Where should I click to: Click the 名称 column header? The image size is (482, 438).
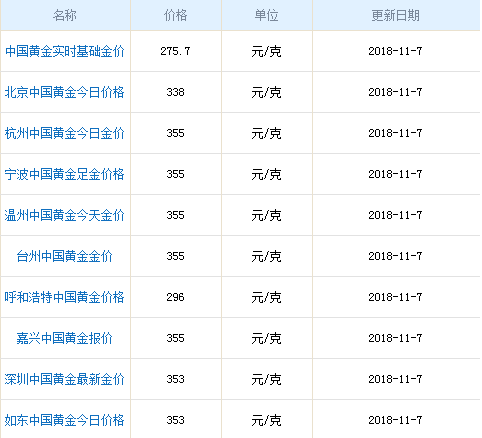pyautogui.click(x=65, y=15)
